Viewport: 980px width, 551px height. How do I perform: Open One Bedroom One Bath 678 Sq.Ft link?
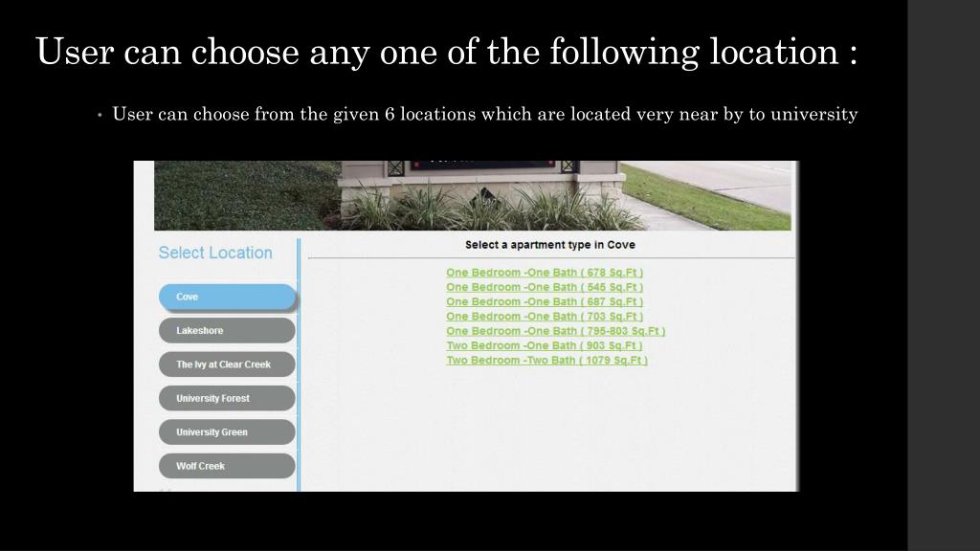click(x=545, y=273)
